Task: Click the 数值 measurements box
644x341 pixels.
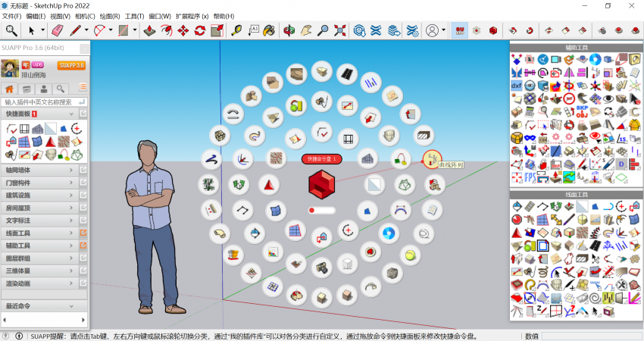Action: [x=591, y=336]
